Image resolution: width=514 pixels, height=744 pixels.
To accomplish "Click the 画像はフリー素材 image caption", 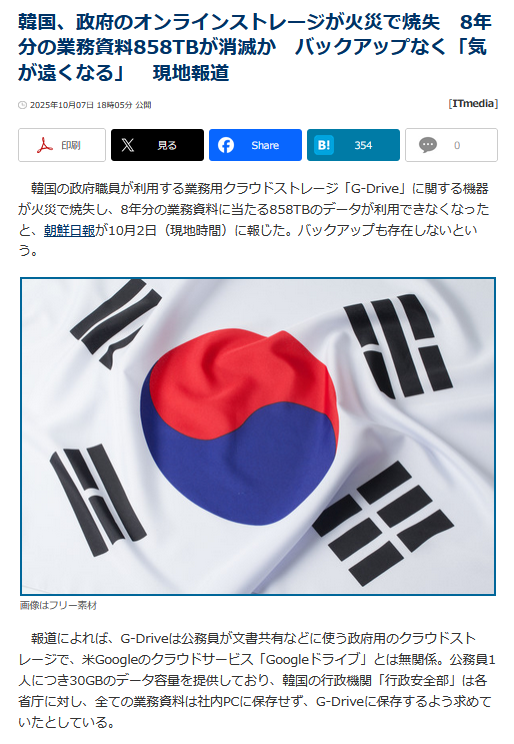I will (x=58, y=605).
